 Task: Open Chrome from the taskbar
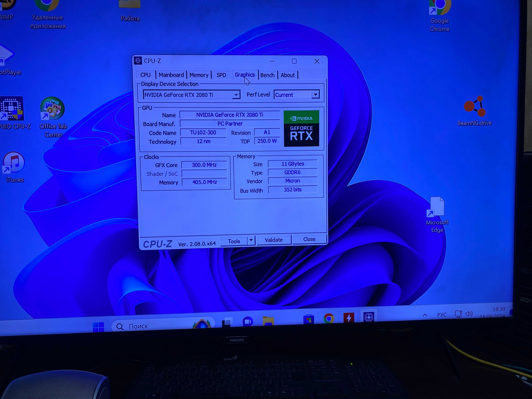[329, 319]
